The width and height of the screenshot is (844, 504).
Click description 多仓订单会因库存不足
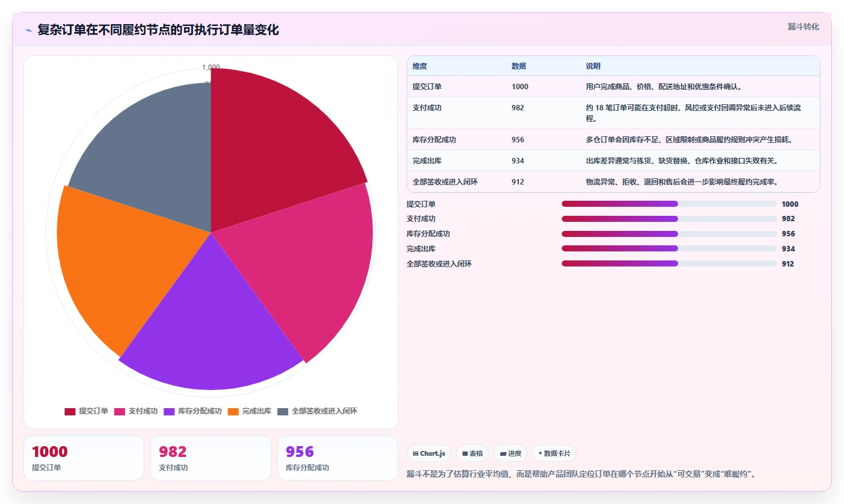click(x=689, y=140)
